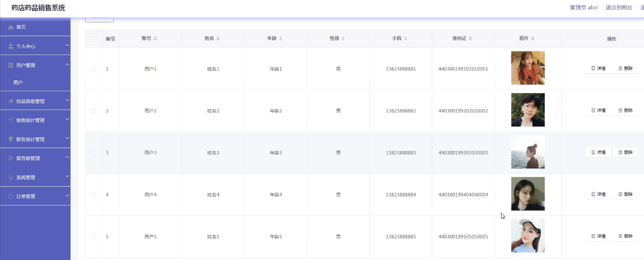Click the person icon for 个人中心
This screenshot has height=260, width=644.
point(11,46)
